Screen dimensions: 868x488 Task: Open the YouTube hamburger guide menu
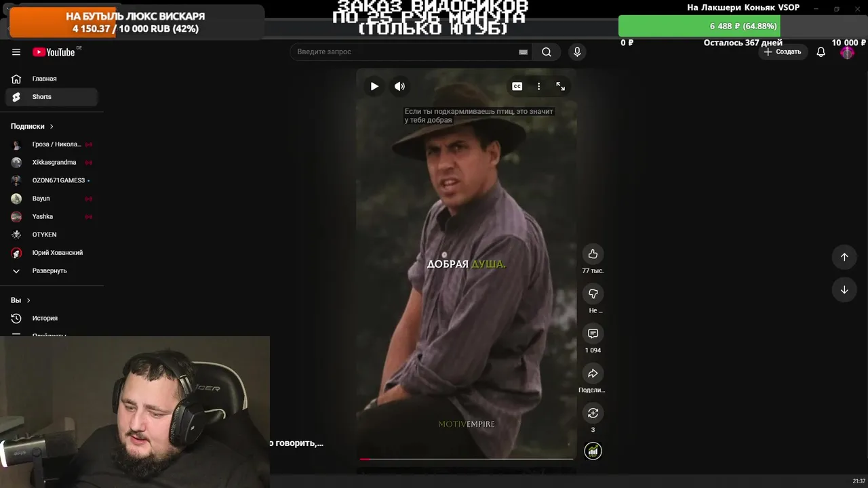16,52
